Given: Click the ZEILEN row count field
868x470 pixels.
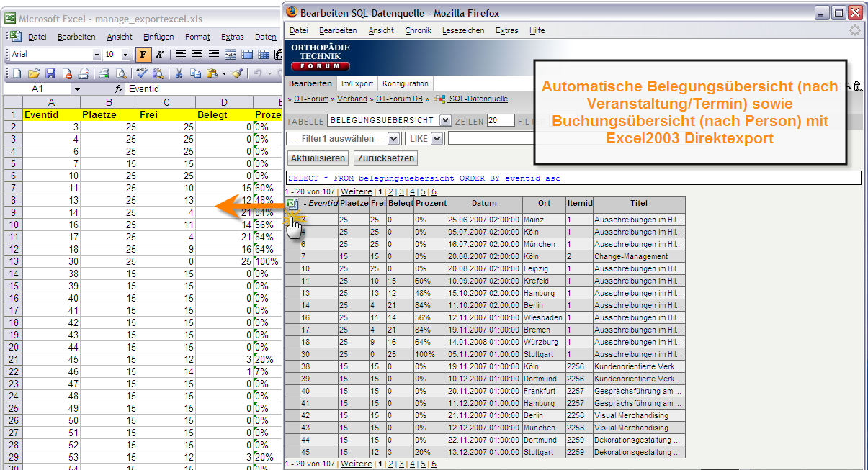Looking at the screenshot, I should click(x=501, y=121).
